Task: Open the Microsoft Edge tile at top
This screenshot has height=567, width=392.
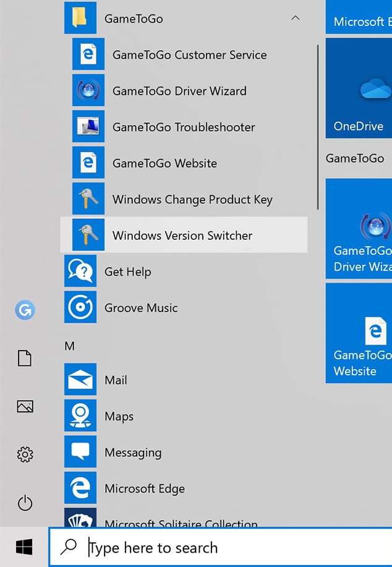Action: point(359,17)
